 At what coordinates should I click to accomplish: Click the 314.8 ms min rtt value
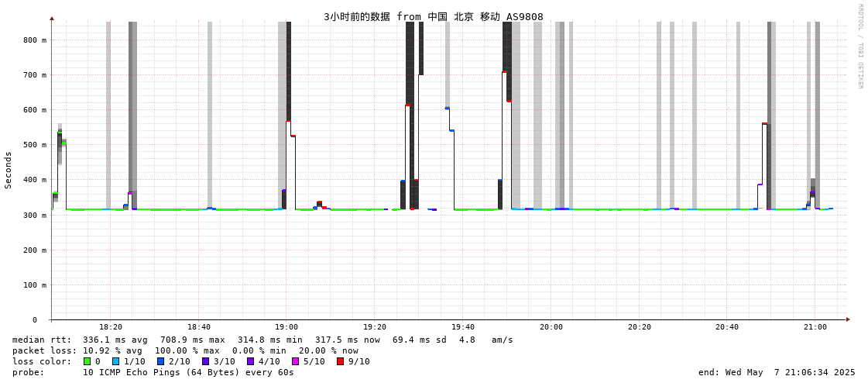click(x=270, y=340)
